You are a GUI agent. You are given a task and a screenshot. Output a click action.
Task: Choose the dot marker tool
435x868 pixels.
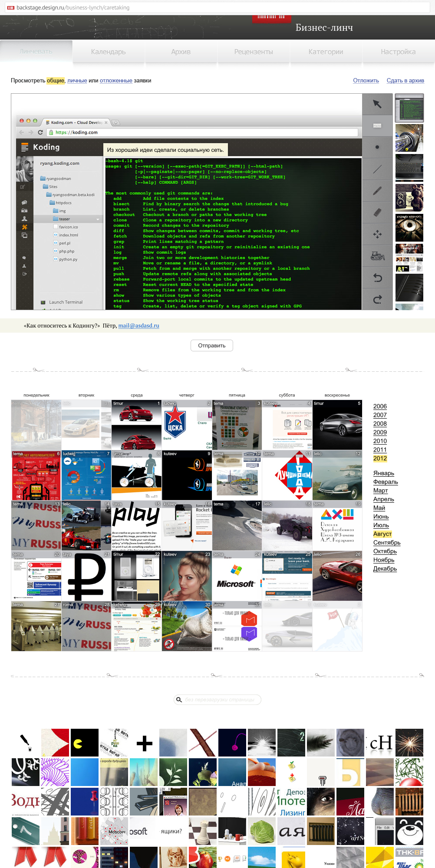click(377, 147)
